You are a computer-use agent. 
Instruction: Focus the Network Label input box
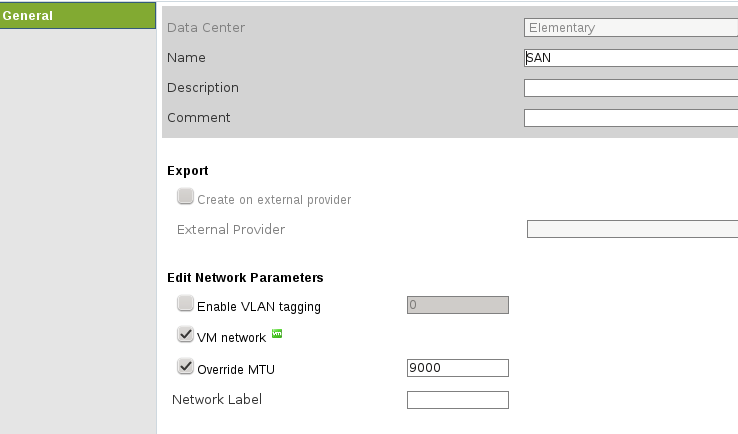click(x=458, y=400)
